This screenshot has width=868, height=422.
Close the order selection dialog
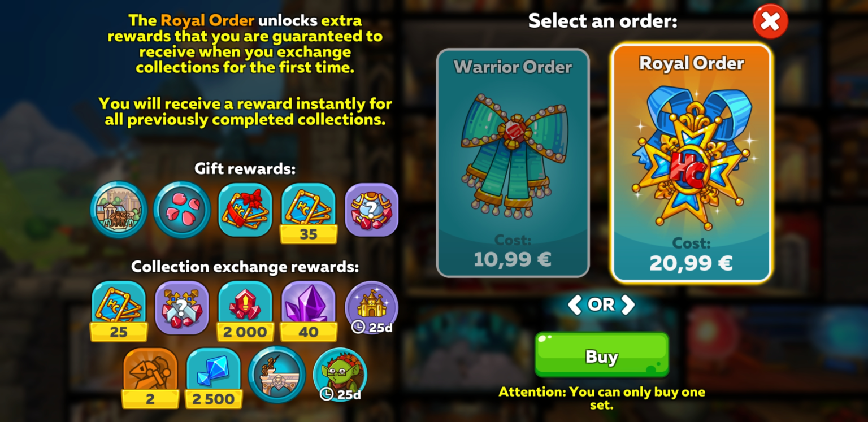pos(770,21)
